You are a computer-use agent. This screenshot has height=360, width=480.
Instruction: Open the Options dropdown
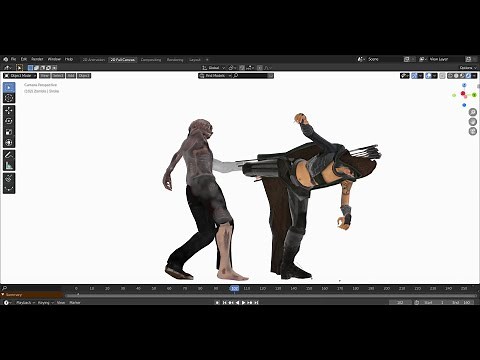tap(468, 68)
